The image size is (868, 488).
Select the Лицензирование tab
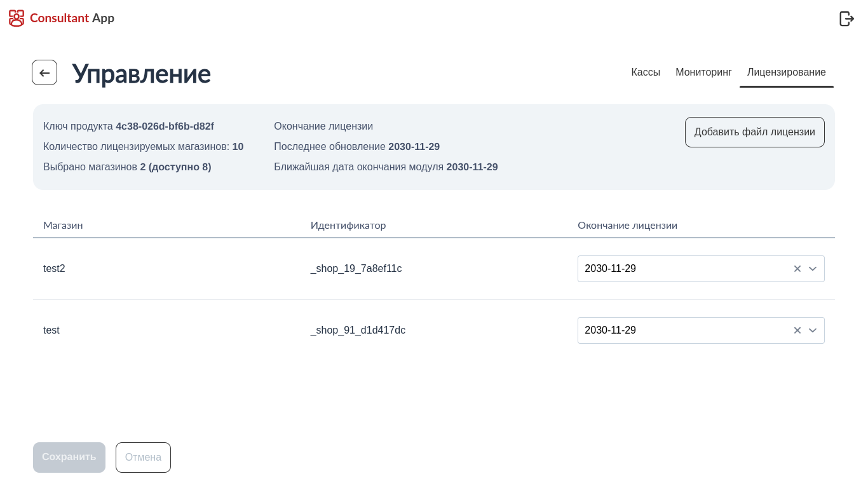click(786, 72)
